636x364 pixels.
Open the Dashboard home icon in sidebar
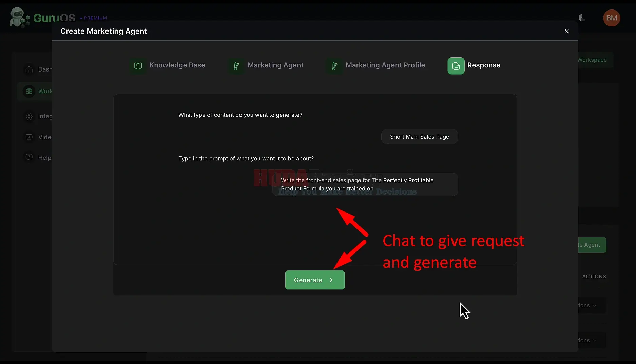pos(29,69)
